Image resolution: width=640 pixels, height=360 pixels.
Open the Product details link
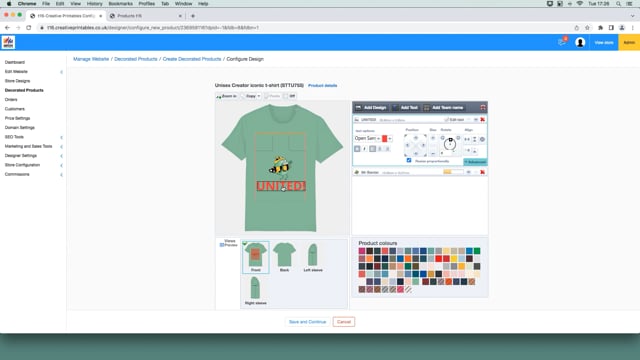[322, 86]
